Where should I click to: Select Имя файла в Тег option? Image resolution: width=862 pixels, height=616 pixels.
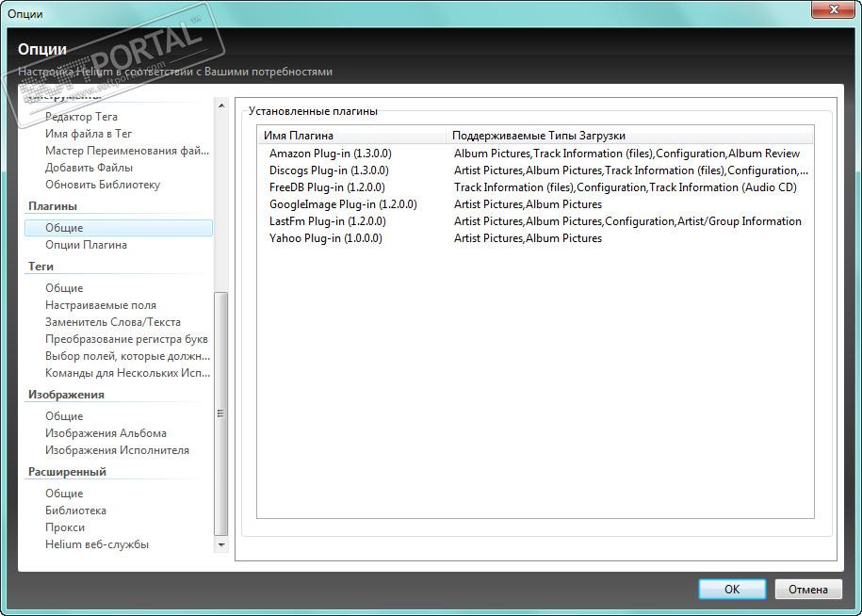click(x=89, y=134)
